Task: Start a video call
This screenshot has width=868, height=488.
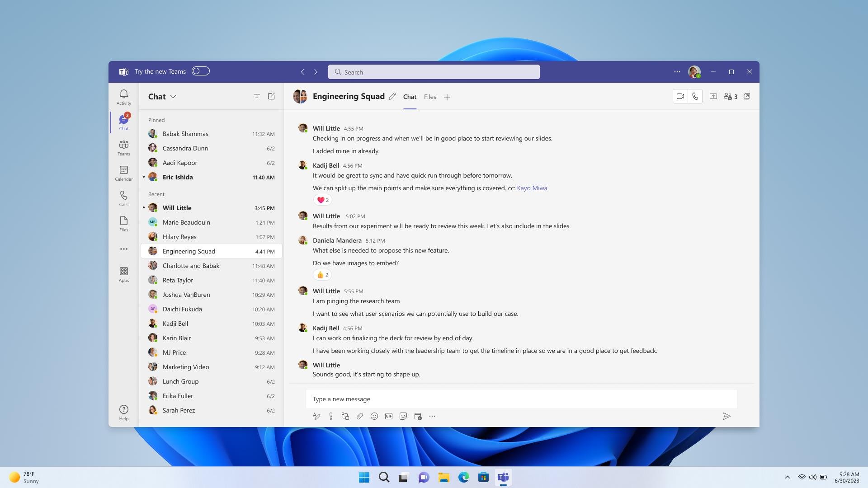Action: click(x=680, y=96)
